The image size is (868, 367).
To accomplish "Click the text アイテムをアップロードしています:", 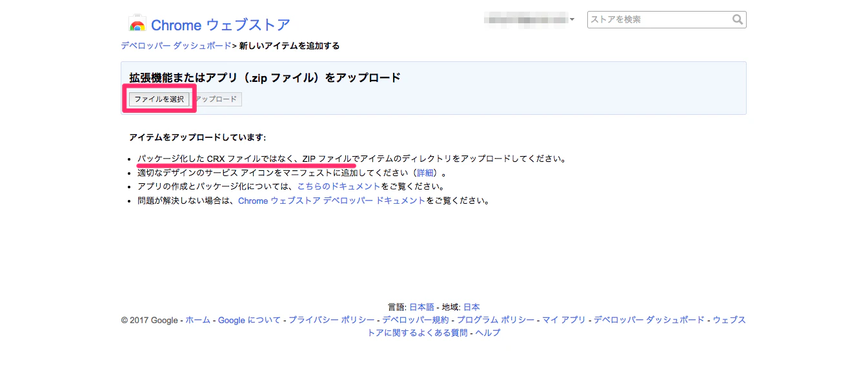I will [x=197, y=137].
